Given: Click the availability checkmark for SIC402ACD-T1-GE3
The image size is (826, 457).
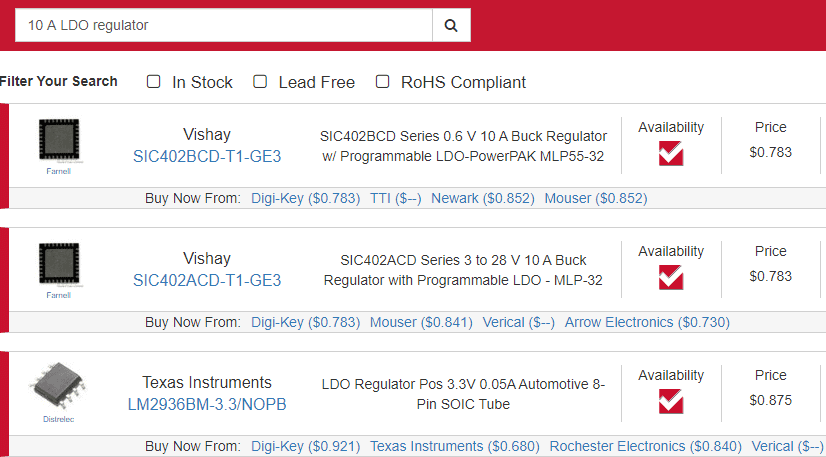Looking at the screenshot, I should [671, 277].
